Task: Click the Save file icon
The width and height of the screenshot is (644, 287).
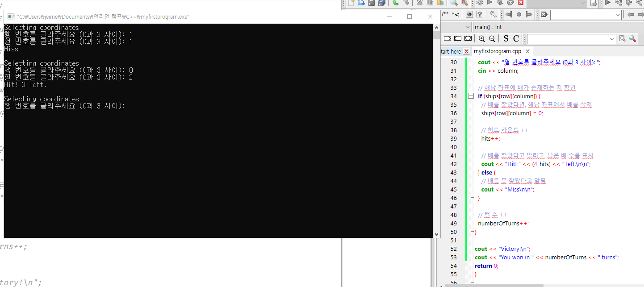Action: coord(371,3)
